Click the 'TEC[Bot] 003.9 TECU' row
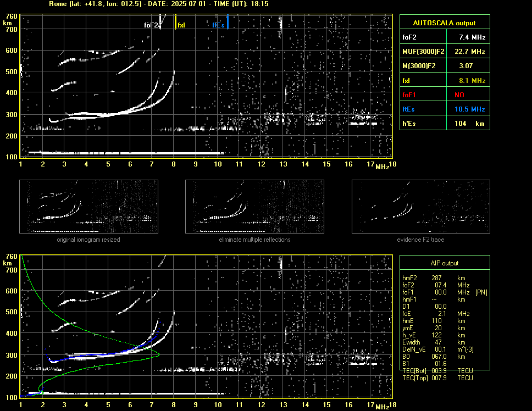 [437, 371]
